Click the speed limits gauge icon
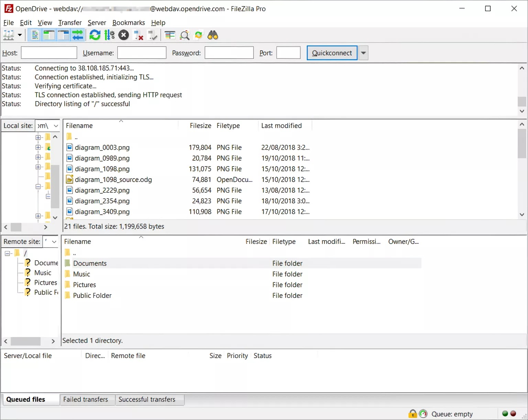The height and width of the screenshot is (420, 528). click(423, 414)
